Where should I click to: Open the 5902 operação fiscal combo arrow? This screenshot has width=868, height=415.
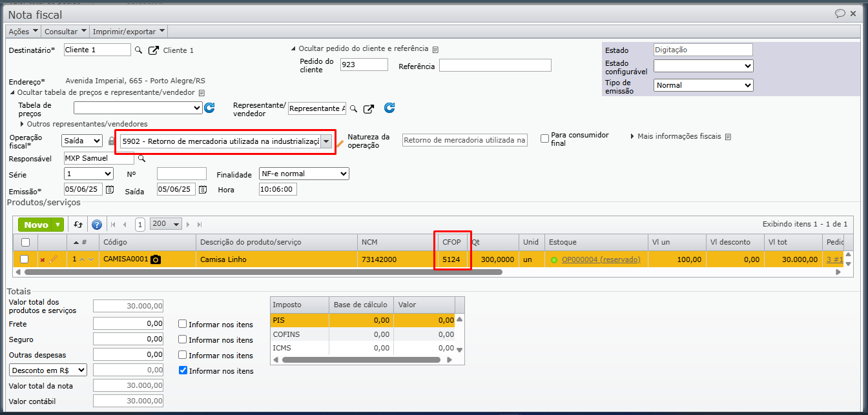(x=327, y=141)
